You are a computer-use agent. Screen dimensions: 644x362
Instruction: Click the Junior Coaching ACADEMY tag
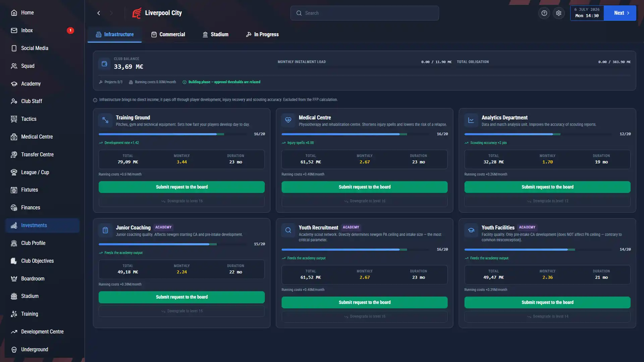tap(163, 227)
